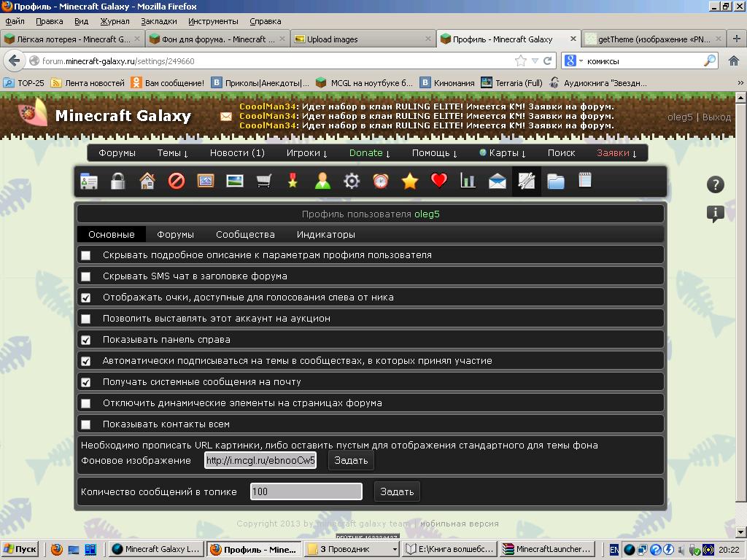Open the Windows 'Пуск' start button
Image resolution: width=747 pixels, height=560 pixels.
click(x=20, y=549)
